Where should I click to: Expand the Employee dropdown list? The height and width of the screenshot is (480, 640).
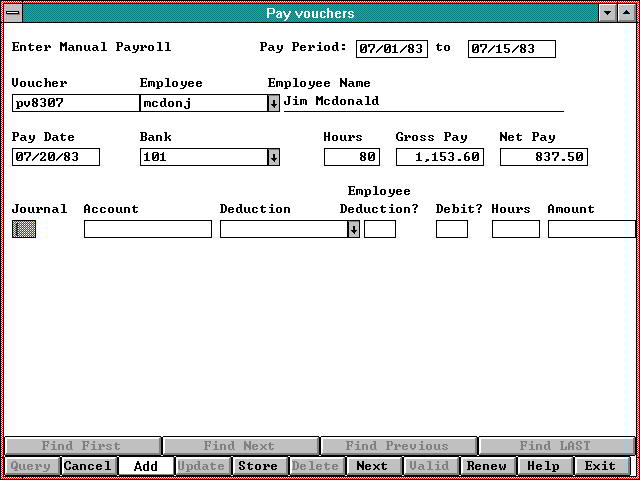tap(274, 103)
